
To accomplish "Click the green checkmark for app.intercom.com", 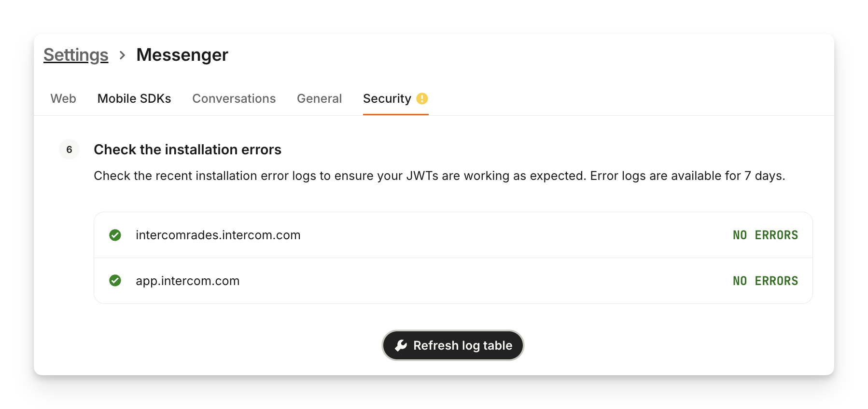I will (x=115, y=281).
